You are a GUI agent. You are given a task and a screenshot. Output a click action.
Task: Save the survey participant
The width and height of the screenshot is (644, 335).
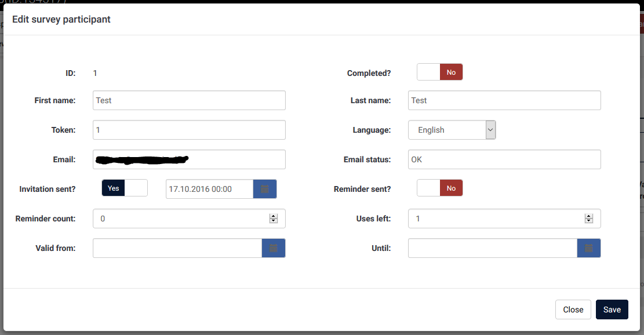pos(612,309)
